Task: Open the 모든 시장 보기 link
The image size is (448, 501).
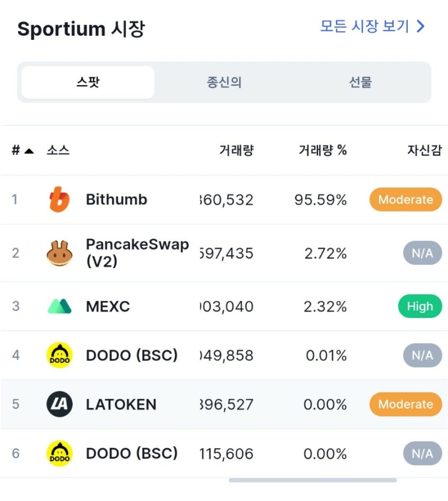Action: tap(372, 26)
